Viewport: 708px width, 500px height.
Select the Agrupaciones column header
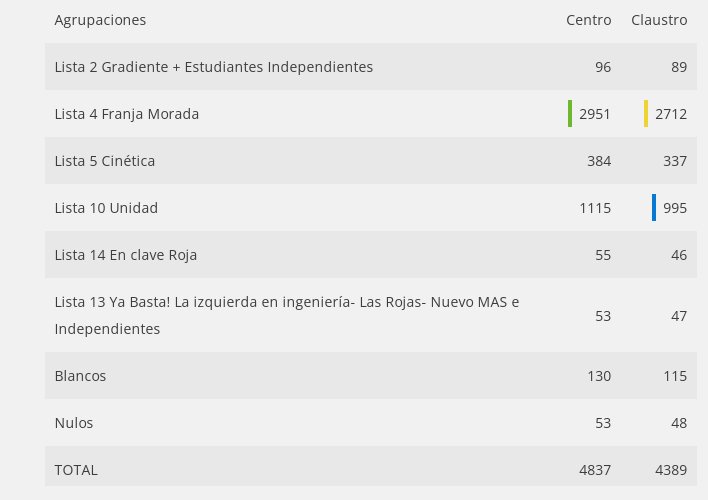tap(100, 20)
